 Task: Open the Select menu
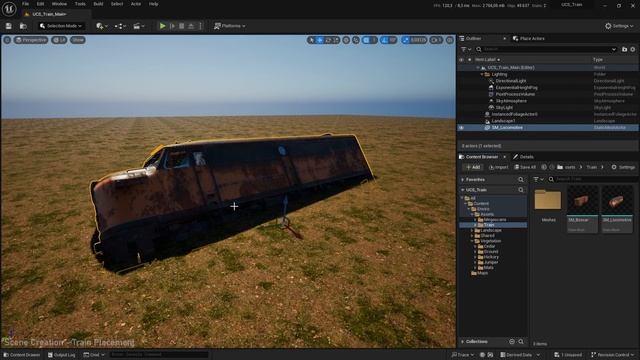(117, 4)
